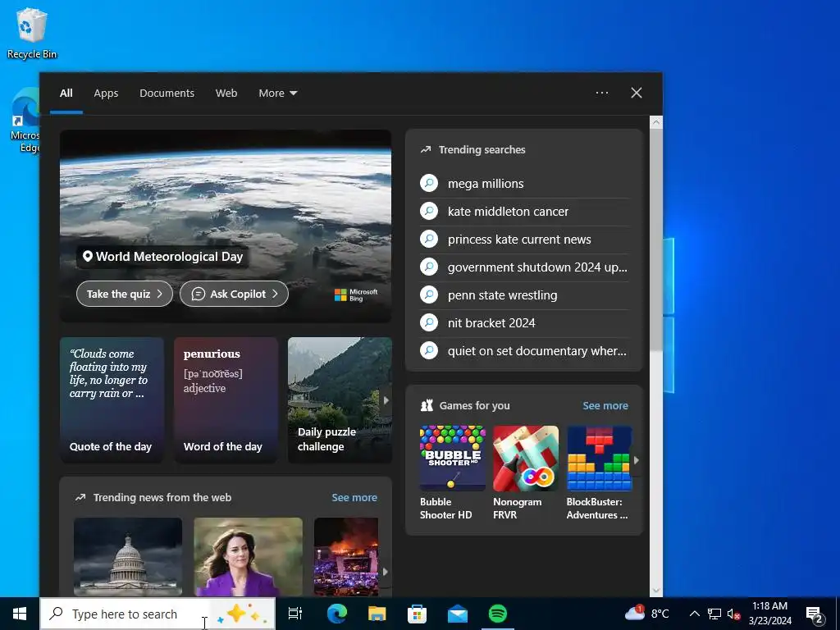Advance news carousel right arrow
840x630 pixels.
pyautogui.click(x=386, y=572)
